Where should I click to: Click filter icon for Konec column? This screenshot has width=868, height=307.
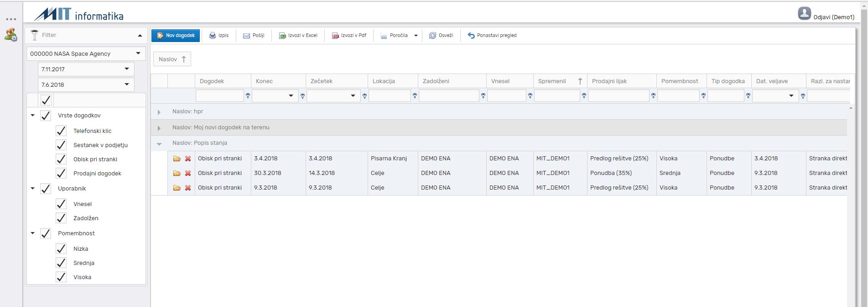tap(302, 96)
